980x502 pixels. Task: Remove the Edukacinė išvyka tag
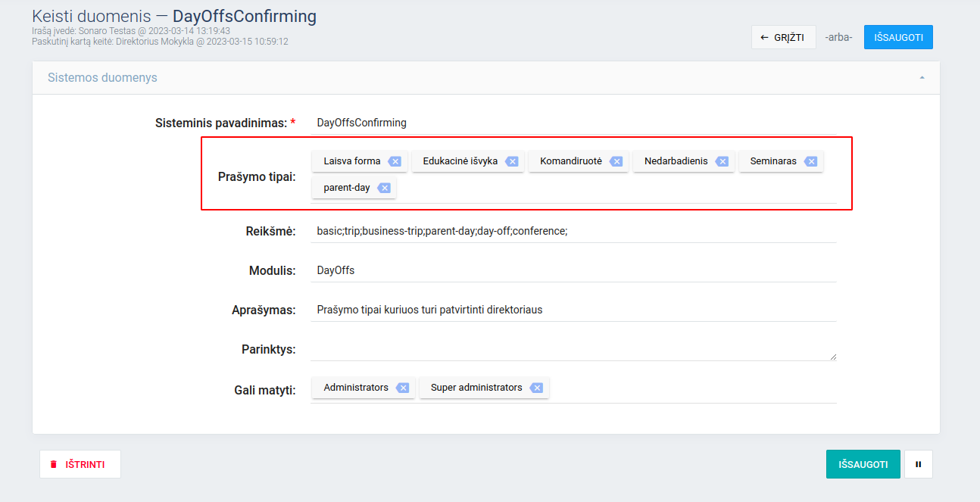(511, 161)
